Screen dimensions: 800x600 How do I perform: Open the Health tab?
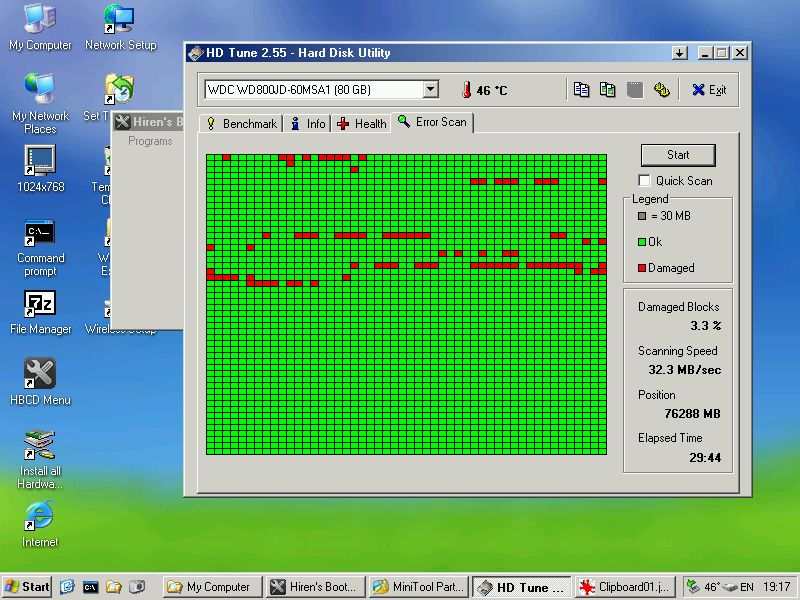click(x=361, y=124)
